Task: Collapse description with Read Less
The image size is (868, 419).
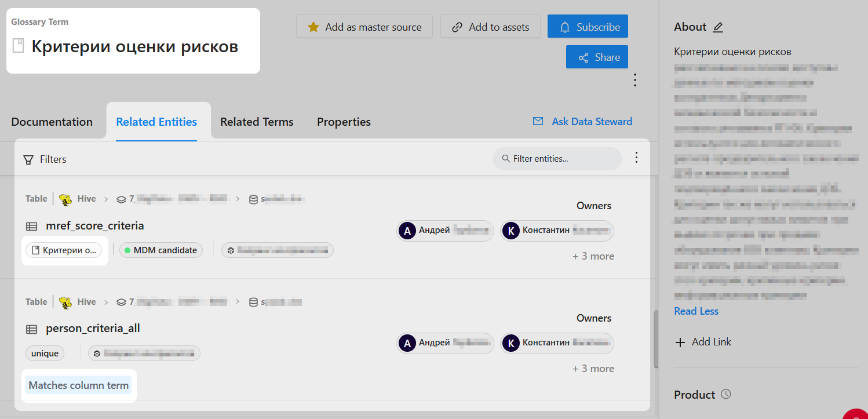Action: click(696, 311)
